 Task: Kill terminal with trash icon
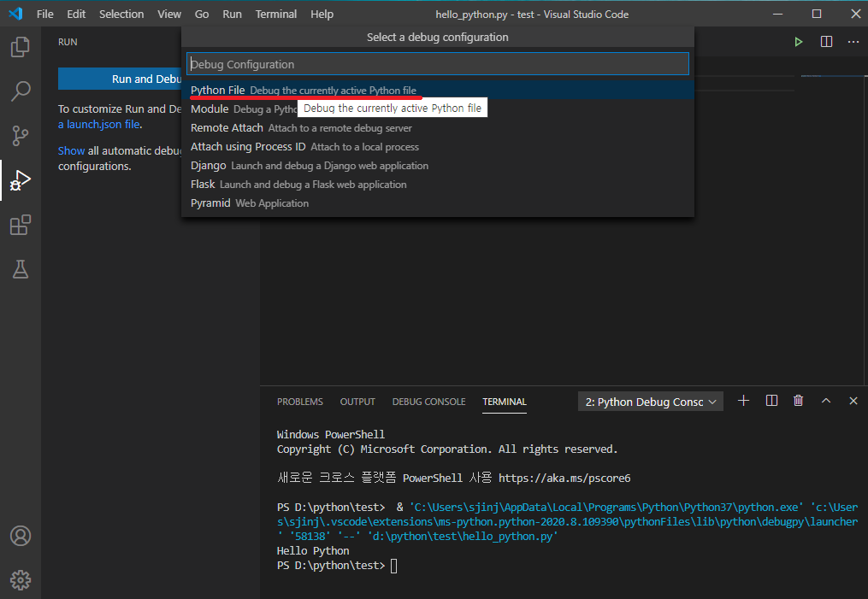[x=798, y=401]
